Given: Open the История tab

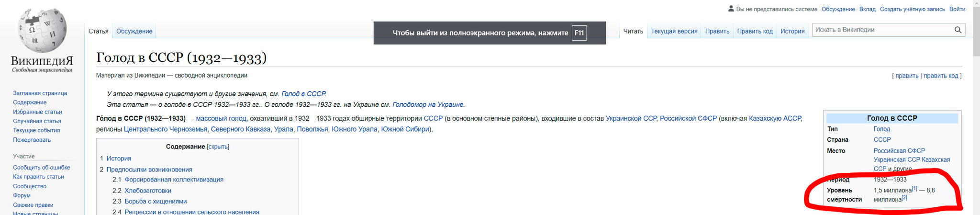Looking at the screenshot, I should pos(792,31).
